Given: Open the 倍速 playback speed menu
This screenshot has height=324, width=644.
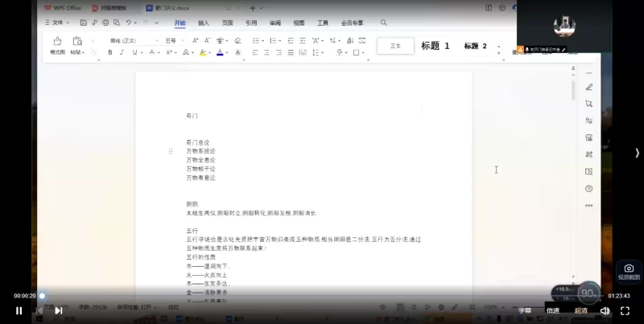Looking at the screenshot, I should pos(553,310).
